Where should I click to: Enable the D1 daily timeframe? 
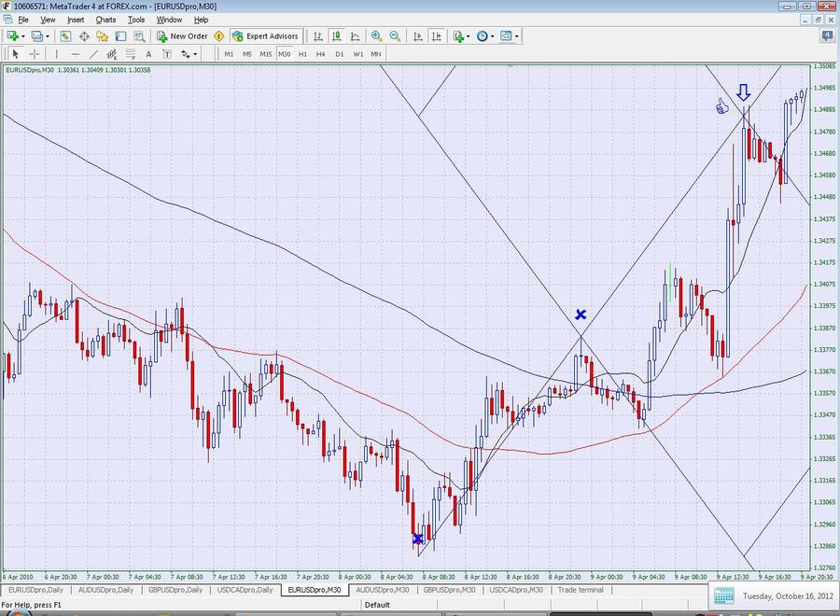(339, 54)
